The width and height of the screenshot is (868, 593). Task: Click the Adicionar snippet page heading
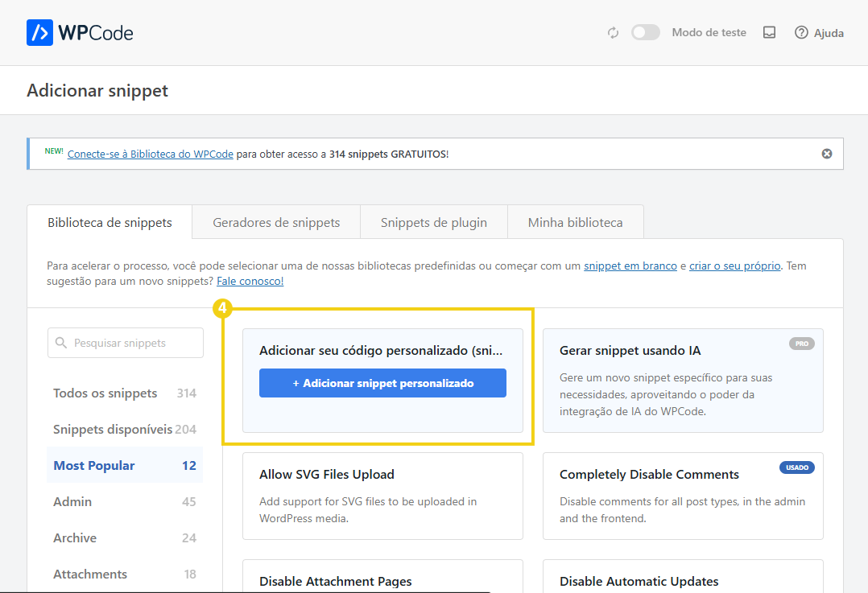[x=97, y=91]
